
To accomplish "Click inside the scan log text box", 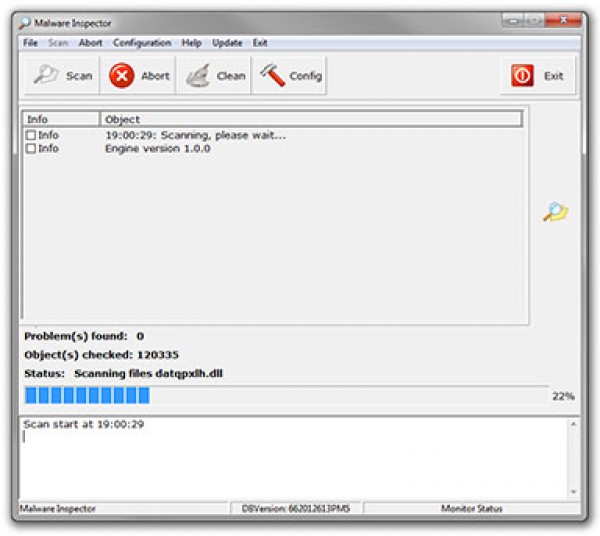I will tap(294, 458).
